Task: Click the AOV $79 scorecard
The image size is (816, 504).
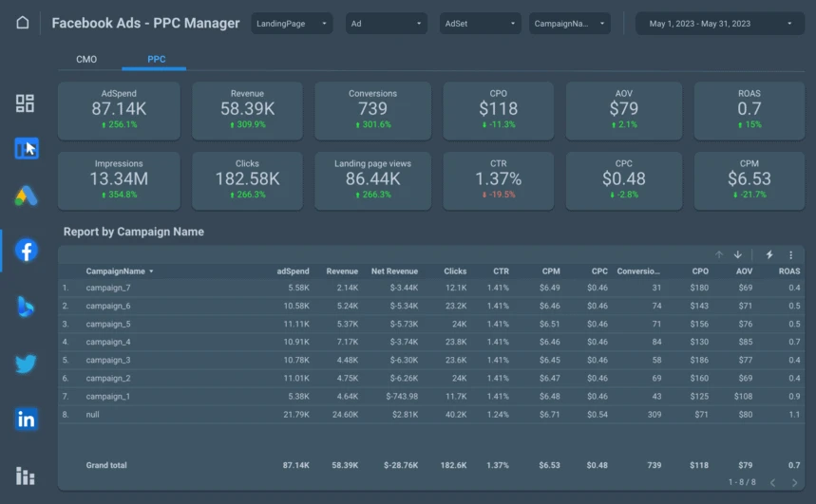Action: [x=623, y=110]
